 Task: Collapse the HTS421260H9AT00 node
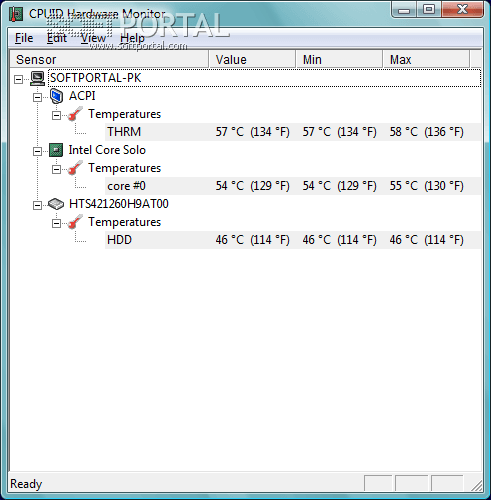click(x=37, y=205)
